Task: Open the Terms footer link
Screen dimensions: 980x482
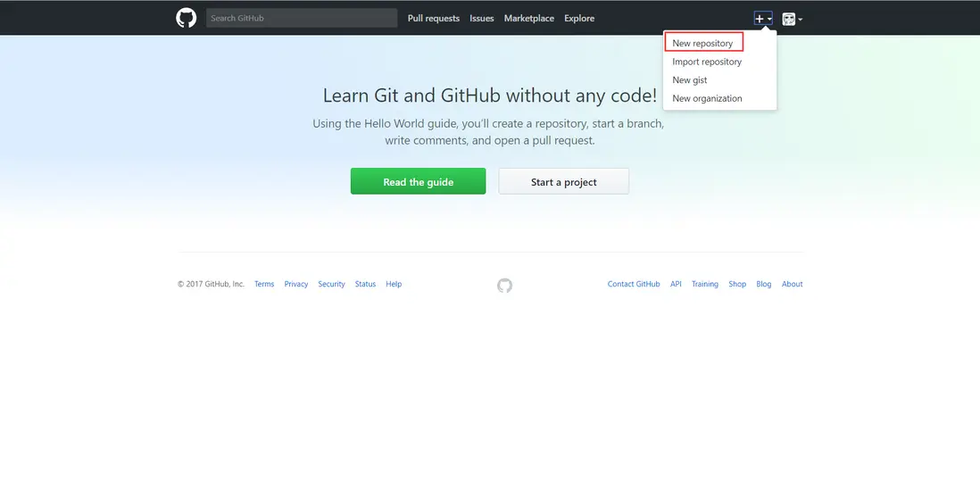Action: tap(264, 284)
